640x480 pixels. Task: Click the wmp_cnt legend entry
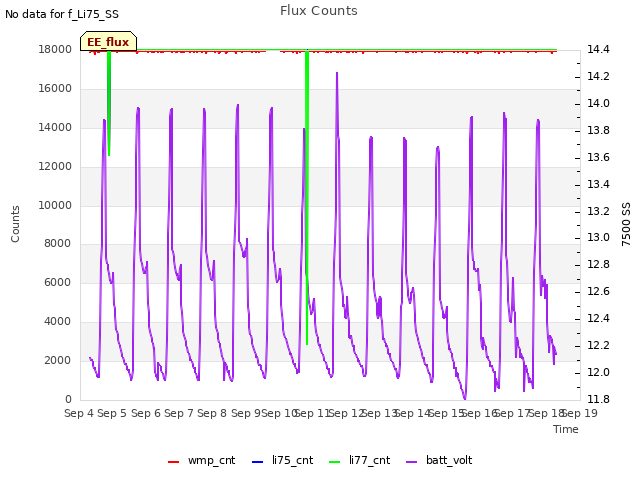[202, 460]
